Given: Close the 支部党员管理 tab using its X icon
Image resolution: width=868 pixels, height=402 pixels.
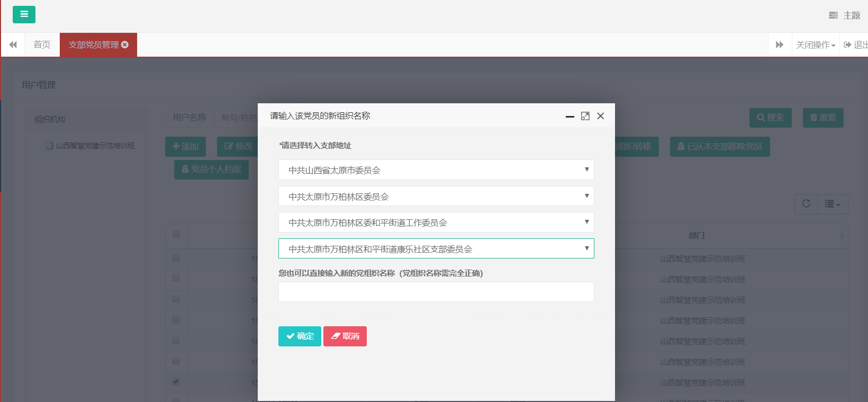Looking at the screenshot, I should click(125, 44).
